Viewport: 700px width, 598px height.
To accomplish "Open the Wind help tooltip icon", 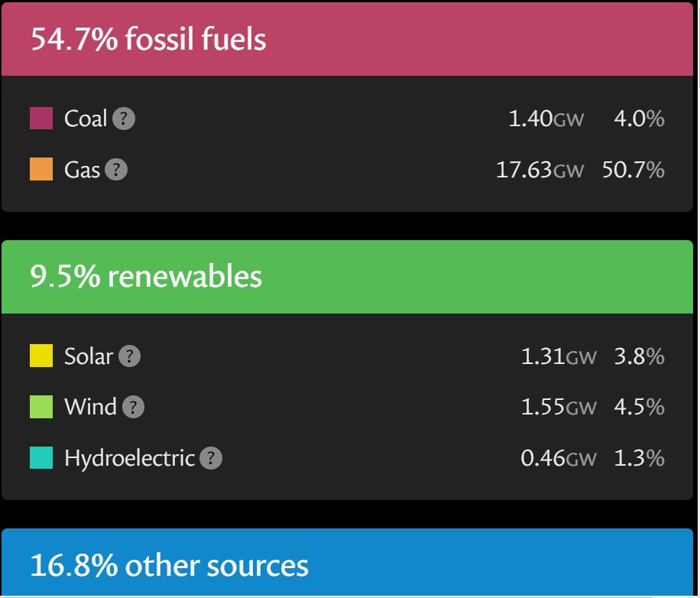I will (133, 408).
